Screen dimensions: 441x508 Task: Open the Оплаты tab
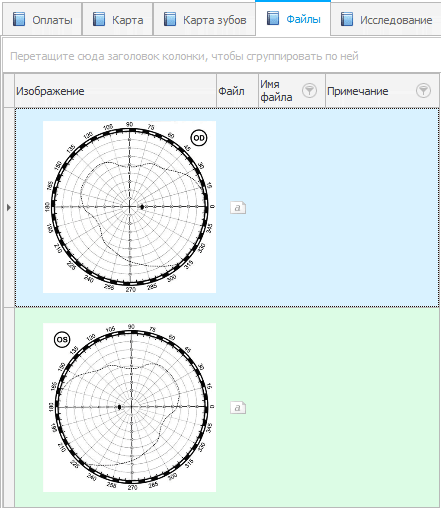pos(42,20)
